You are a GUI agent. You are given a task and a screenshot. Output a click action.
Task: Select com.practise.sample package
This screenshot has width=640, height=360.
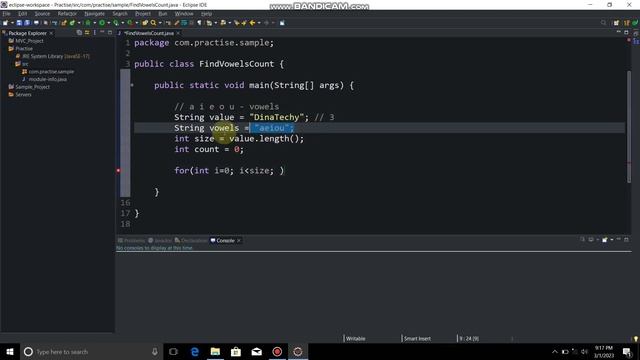51,72
